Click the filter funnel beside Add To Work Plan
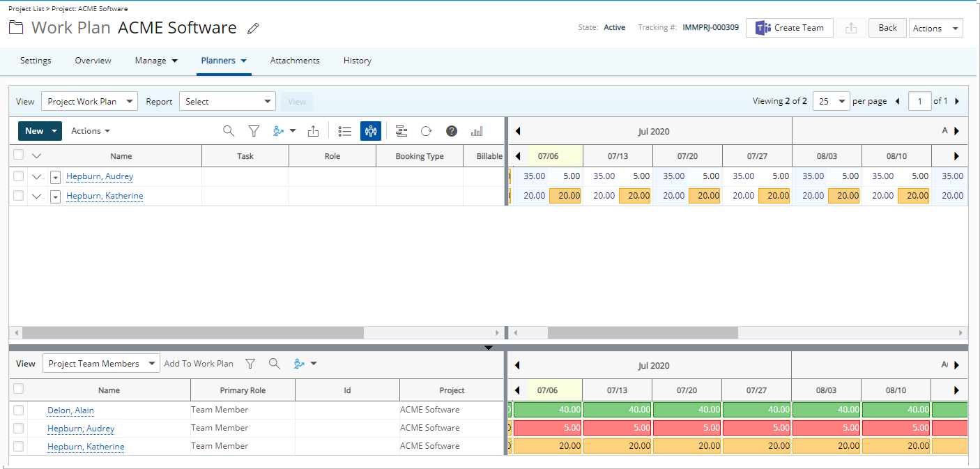The height and width of the screenshot is (469, 980). (250, 364)
